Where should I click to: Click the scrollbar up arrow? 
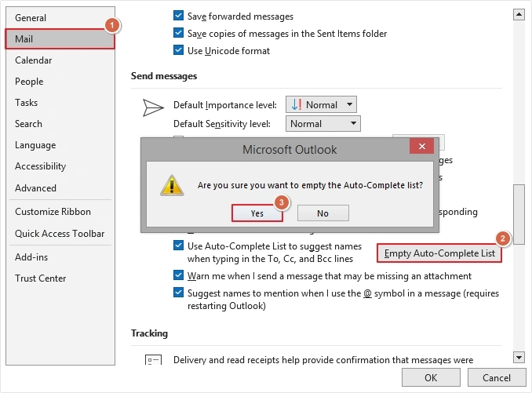(519, 14)
